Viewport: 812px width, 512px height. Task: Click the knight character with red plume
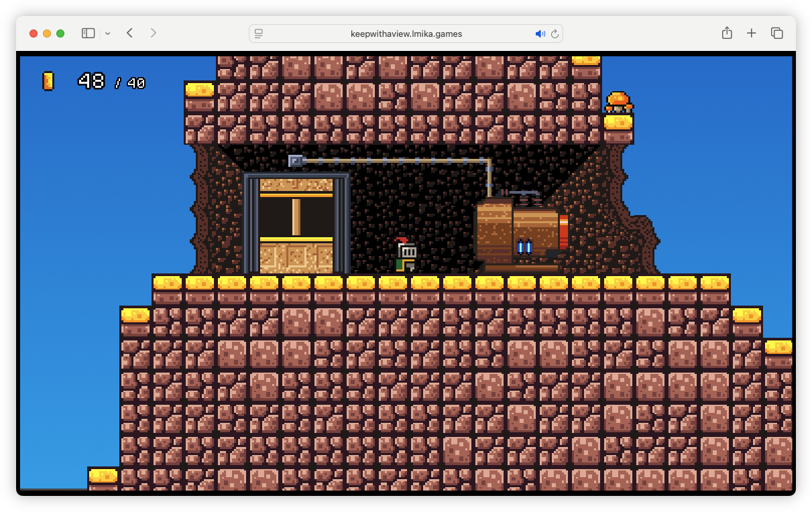(x=406, y=255)
